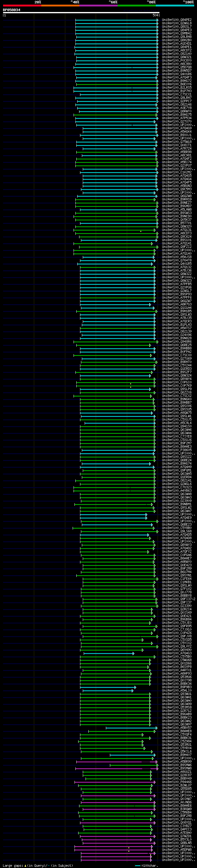
Task: Click hit label UniRef100_B0FPA2
Action: pos(177,352)
